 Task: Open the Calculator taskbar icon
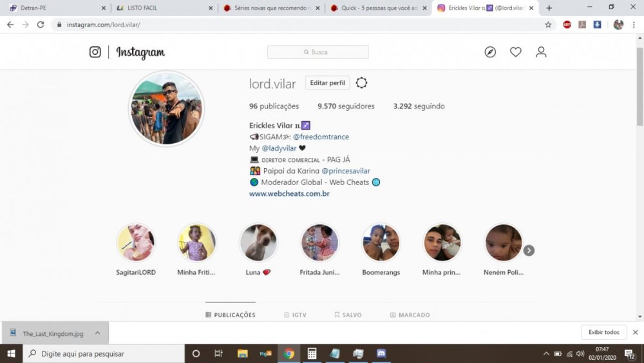[x=312, y=353]
